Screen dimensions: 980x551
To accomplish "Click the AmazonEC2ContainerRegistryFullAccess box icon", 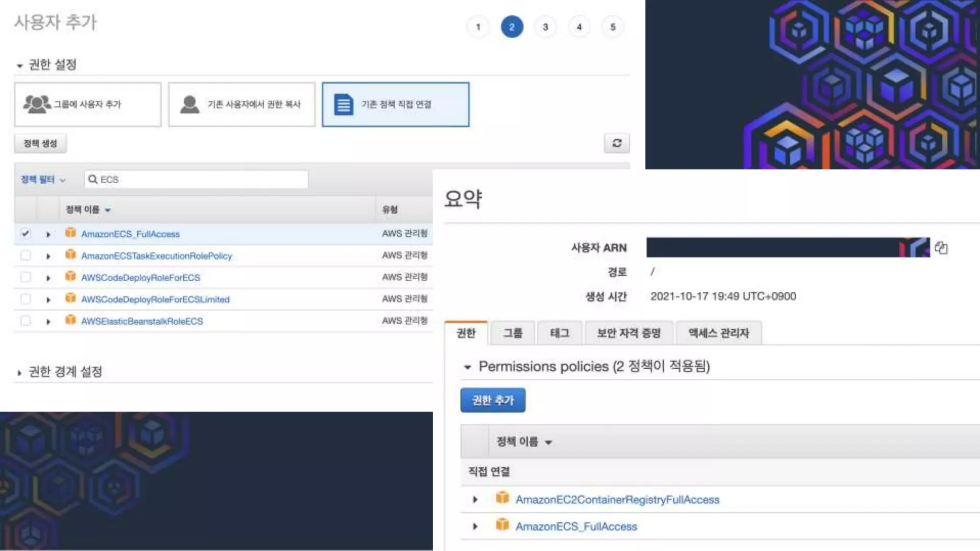I will click(502, 498).
